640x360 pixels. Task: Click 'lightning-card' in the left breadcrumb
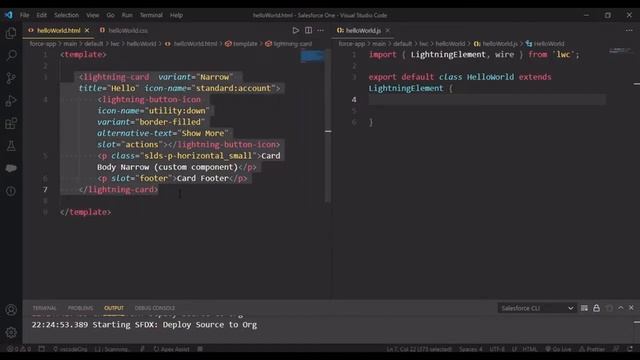293,44
